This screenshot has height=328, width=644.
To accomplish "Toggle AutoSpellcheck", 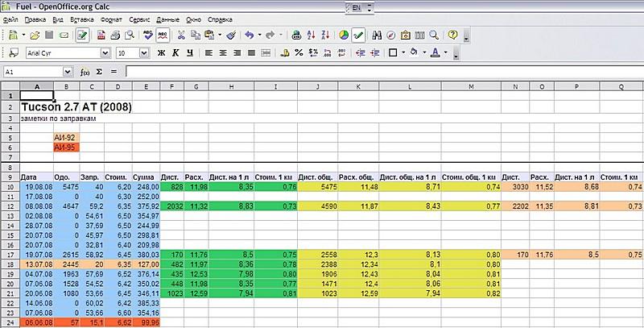I will pyautogui.click(x=163, y=35).
